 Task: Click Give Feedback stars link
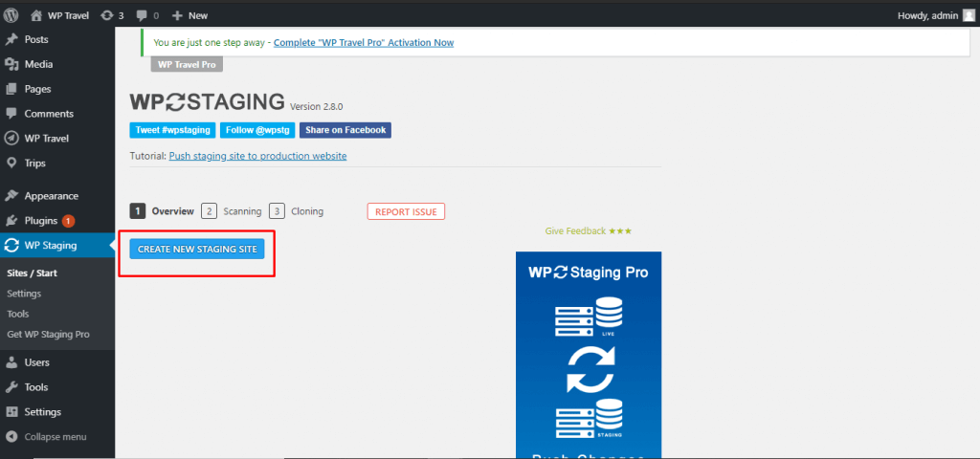point(589,231)
